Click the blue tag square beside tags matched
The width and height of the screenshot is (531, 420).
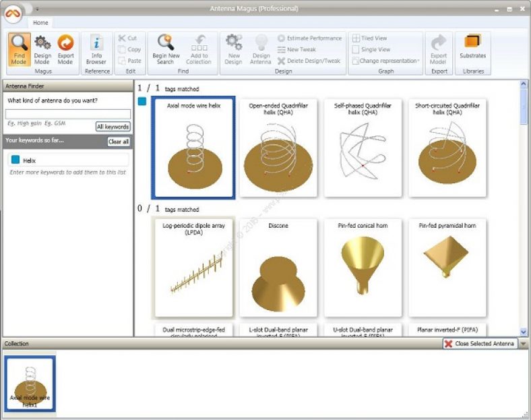pyautogui.click(x=142, y=102)
